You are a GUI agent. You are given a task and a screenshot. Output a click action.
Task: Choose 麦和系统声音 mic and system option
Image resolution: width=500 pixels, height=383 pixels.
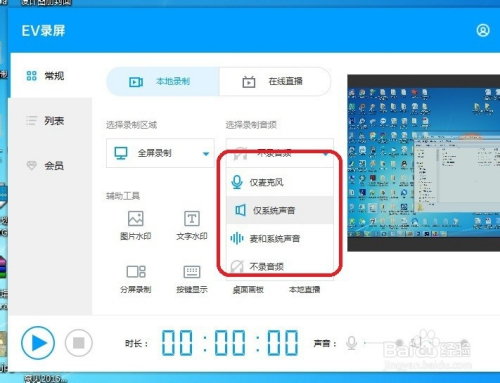coord(280,239)
